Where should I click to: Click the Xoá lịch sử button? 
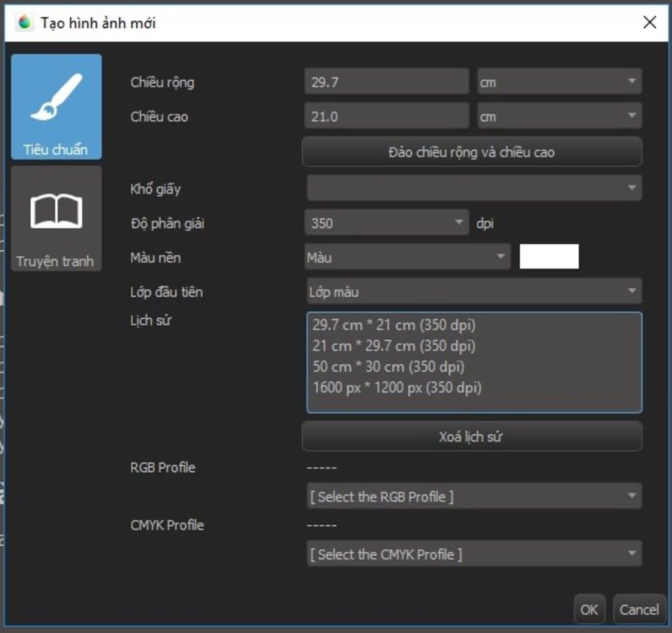(x=472, y=437)
